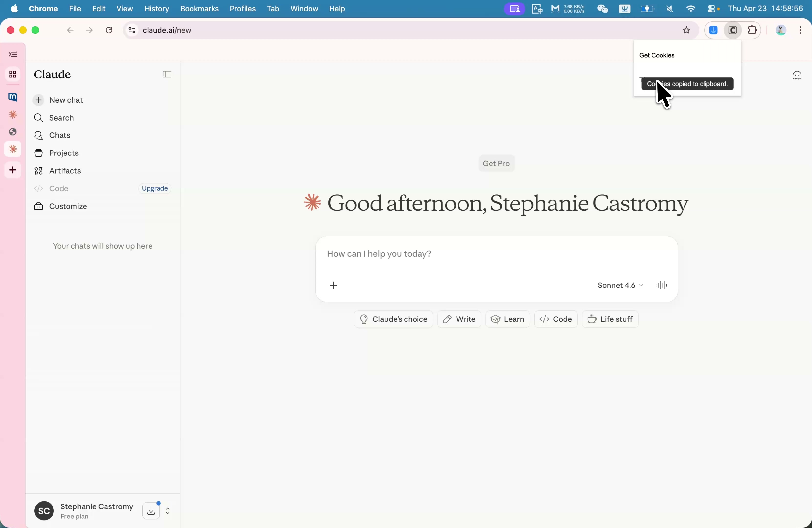The height and width of the screenshot is (528, 812).
Task: Open the Tab menu
Action: (273, 9)
